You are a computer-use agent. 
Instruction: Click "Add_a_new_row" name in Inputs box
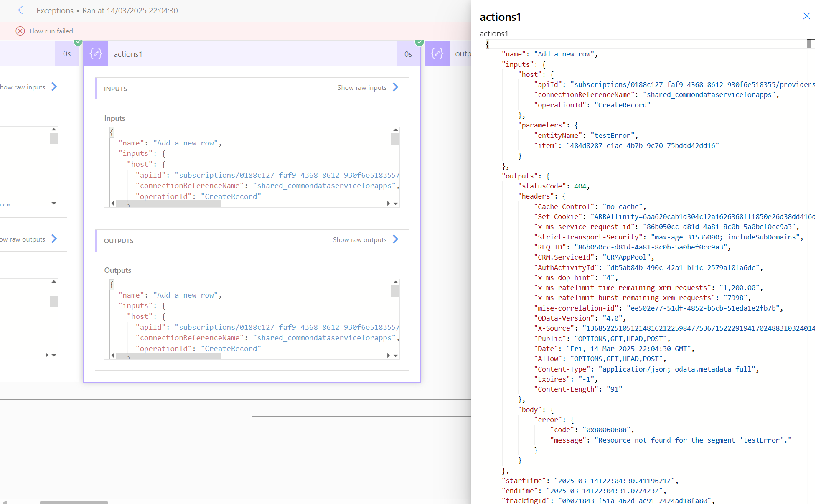(x=186, y=143)
